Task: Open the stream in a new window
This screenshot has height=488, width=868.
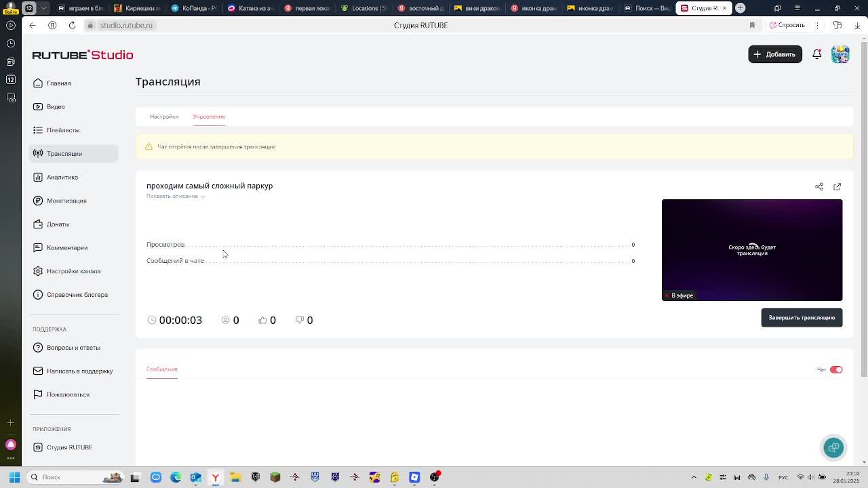Action: click(x=837, y=186)
